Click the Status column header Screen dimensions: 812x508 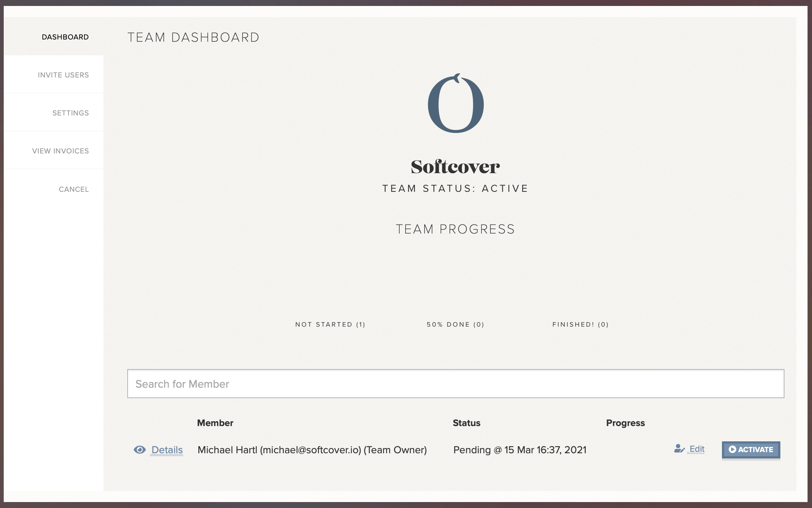click(467, 423)
